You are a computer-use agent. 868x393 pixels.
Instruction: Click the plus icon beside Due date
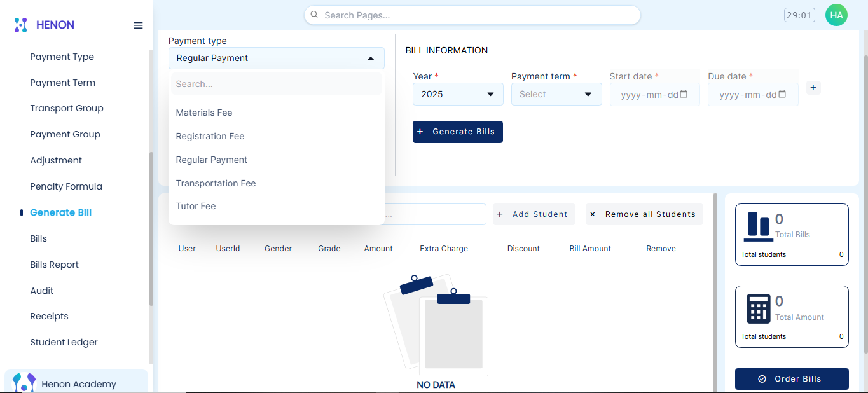(x=813, y=88)
